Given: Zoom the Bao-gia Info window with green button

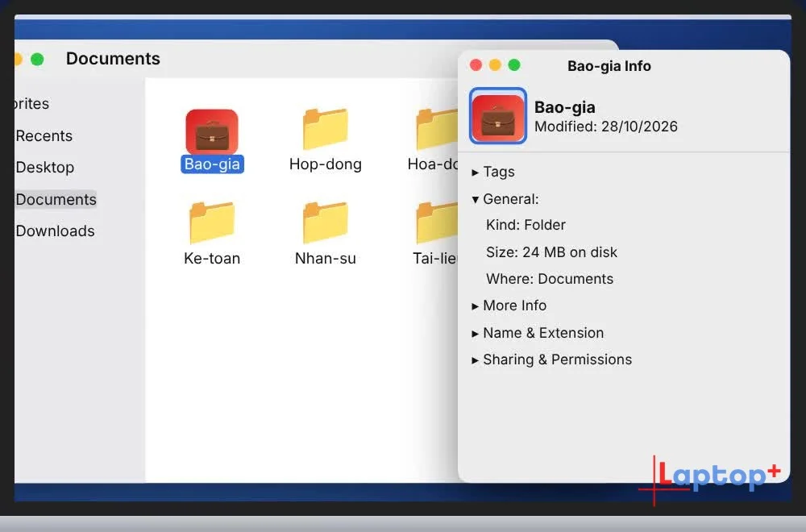Looking at the screenshot, I should [x=514, y=65].
